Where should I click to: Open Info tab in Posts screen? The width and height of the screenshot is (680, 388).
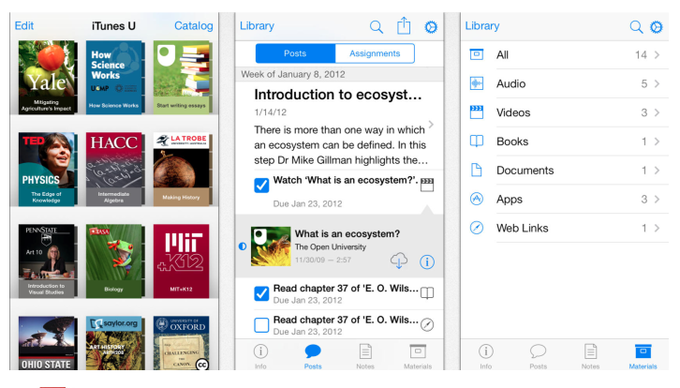tap(261, 356)
